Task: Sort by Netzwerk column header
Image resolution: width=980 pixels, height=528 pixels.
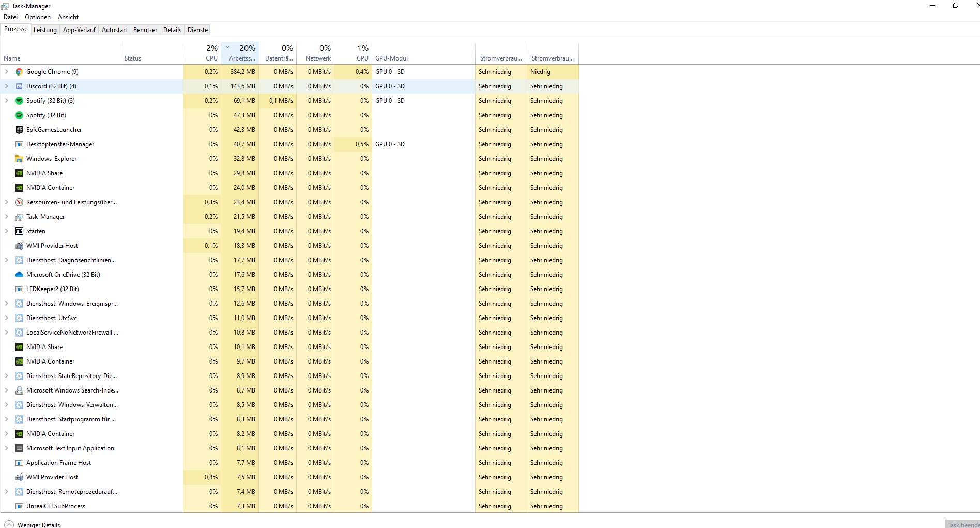Action: [315, 53]
